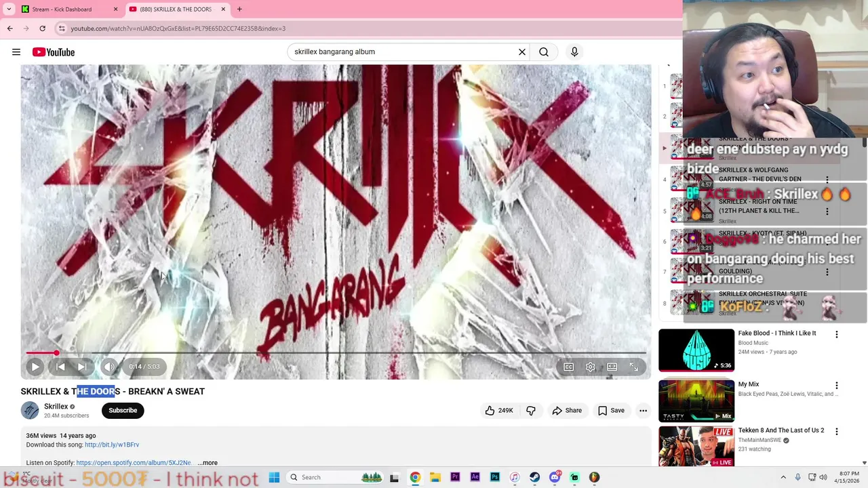The width and height of the screenshot is (868, 488).
Task: Like the video with 249K likes
Action: pyautogui.click(x=498, y=410)
